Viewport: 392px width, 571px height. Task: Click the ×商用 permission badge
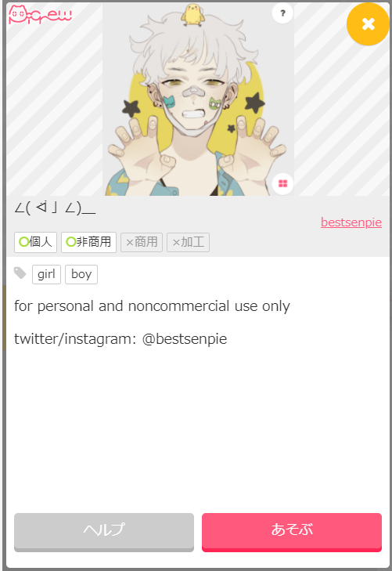pos(142,243)
